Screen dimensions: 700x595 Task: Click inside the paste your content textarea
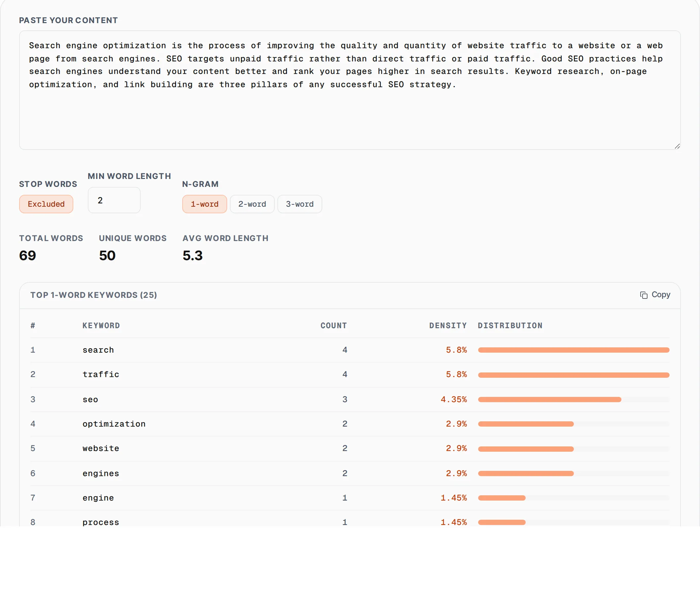[349, 90]
